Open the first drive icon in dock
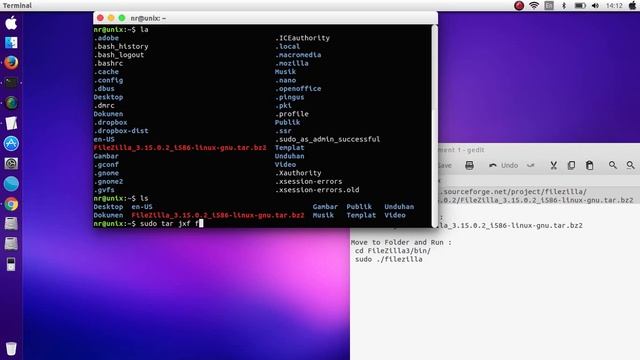This screenshot has height=360, width=640. coord(11,224)
